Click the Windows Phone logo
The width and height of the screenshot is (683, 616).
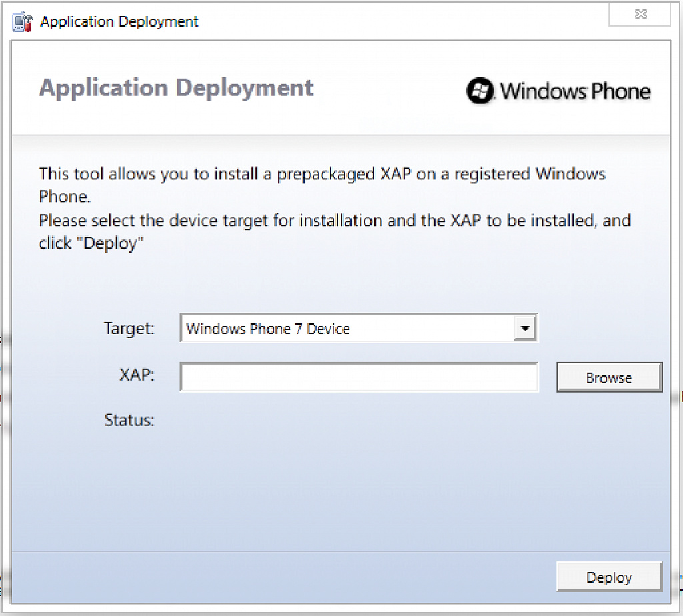coord(558,91)
